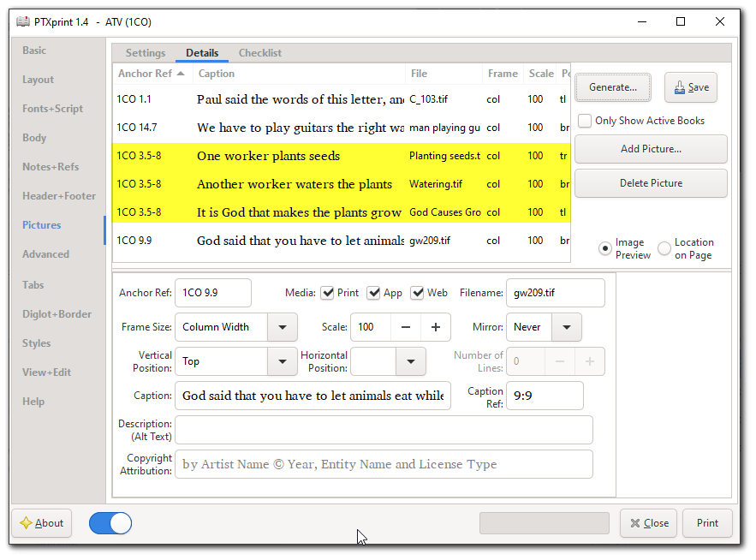Open the Frame Size dropdown
This screenshot has height=560, width=756.
click(283, 327)
